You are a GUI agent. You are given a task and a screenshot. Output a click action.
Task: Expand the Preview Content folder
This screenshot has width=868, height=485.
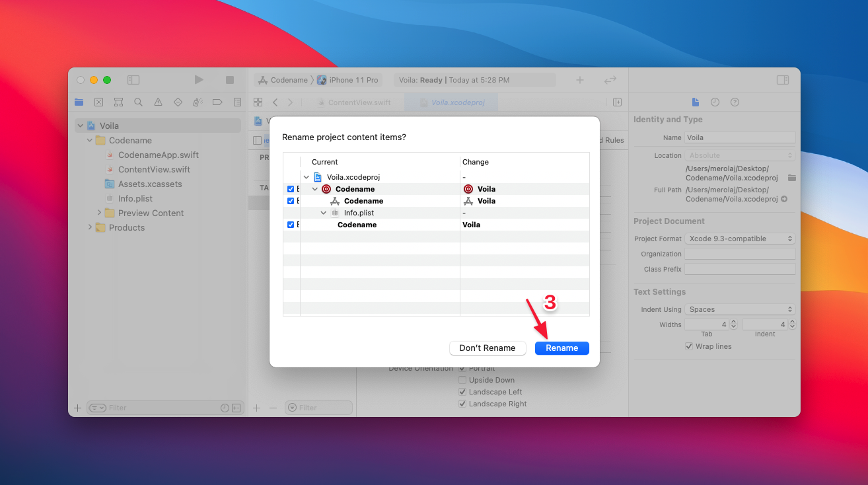pyautogui.click(x=99, y=213)
